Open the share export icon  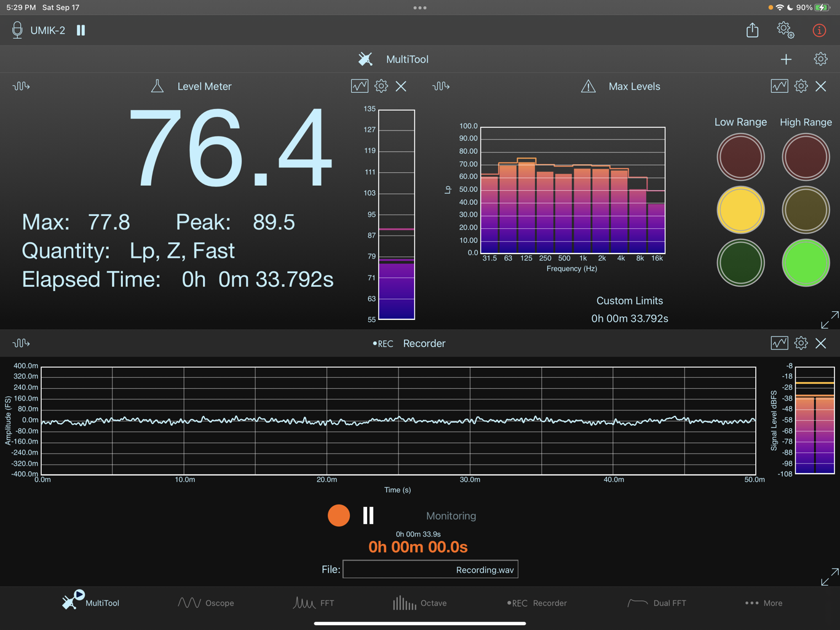tap(752, 30)
